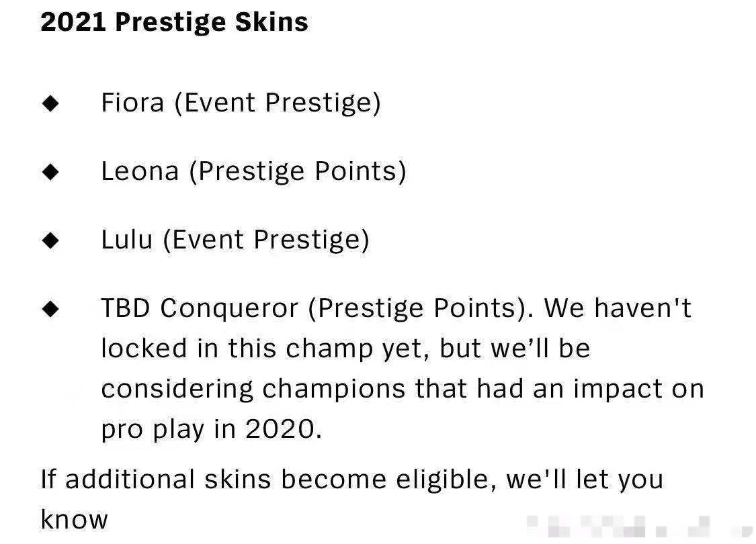Screen dimensions: 756x544
Task: Click the blurred watermark at bottom right
Action: pos(618,525)
